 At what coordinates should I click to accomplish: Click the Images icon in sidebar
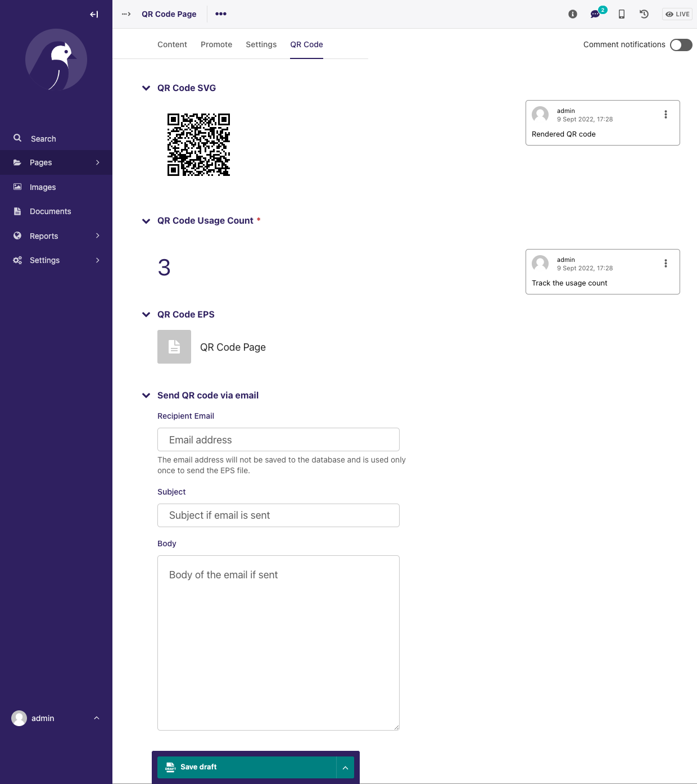point(17,187)
